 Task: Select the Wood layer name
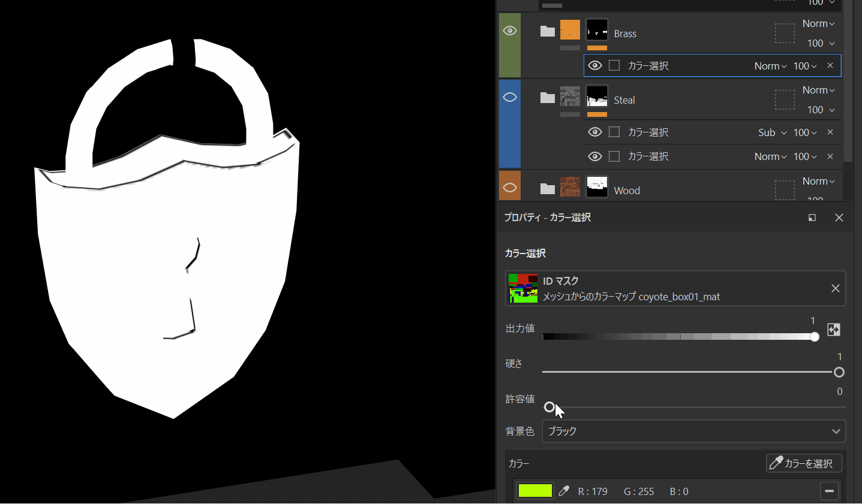coord(627,191)
